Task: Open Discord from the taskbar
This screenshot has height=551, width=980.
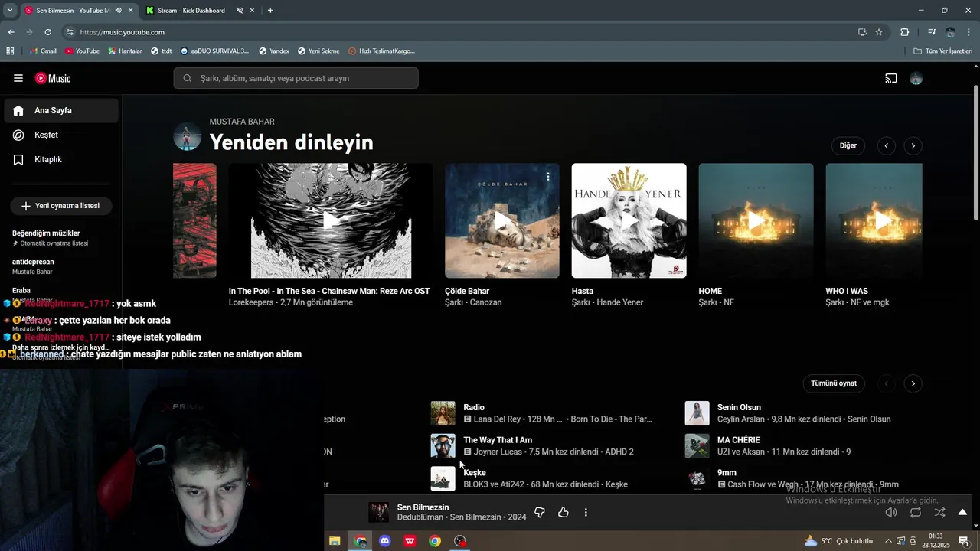Action: (385, 541)
